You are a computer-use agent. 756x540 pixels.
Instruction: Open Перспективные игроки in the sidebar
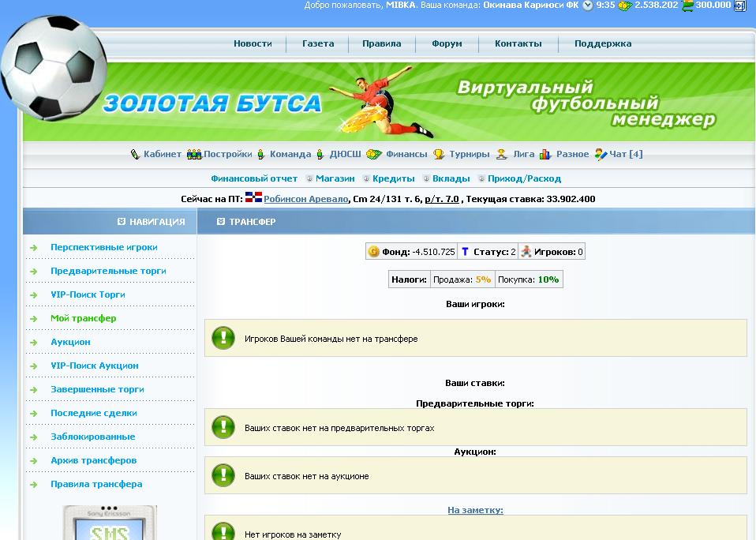pyautogui.click(x=104, y=247)
